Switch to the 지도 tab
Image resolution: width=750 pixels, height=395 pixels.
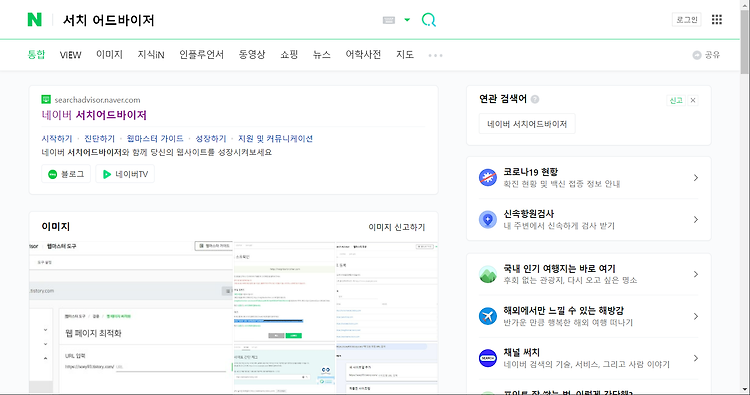click(x=405, y=55)
